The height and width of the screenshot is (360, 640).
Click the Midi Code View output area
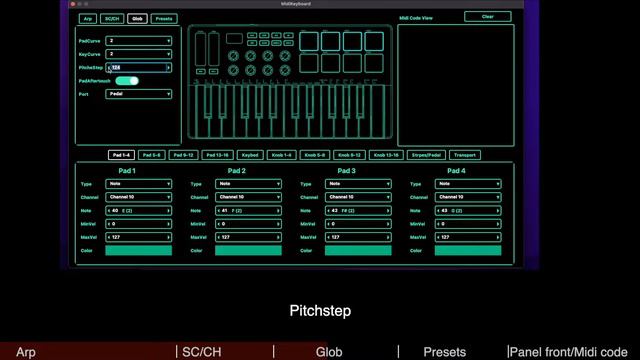pyautogui.click(x=456, y=85)
